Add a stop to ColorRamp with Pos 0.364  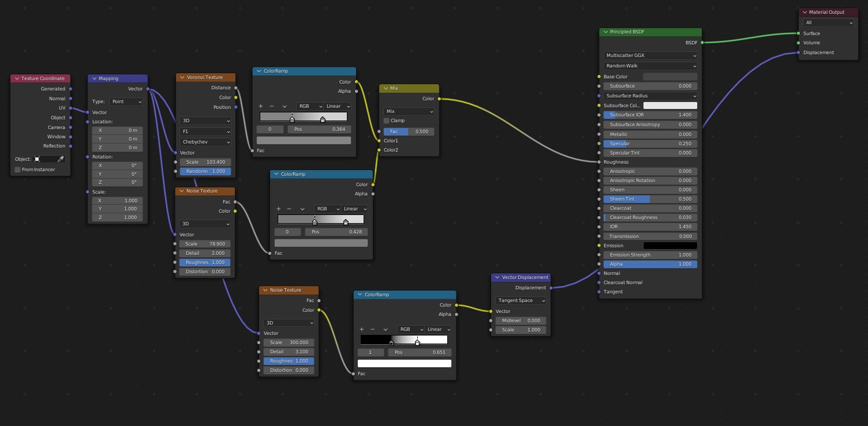pyautogui.click(x=261, y=106)
